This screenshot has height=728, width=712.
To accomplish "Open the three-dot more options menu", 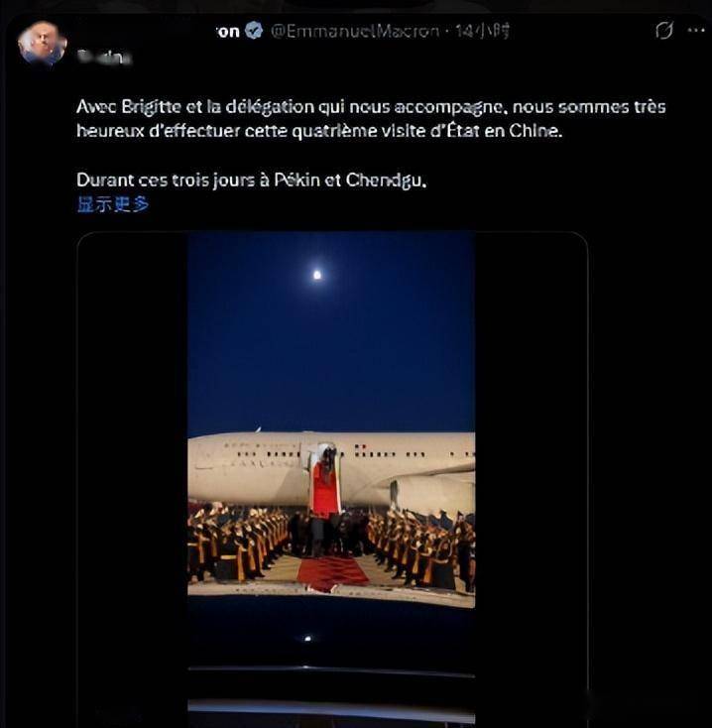I will pyautogui.click(x=695, y=31).
